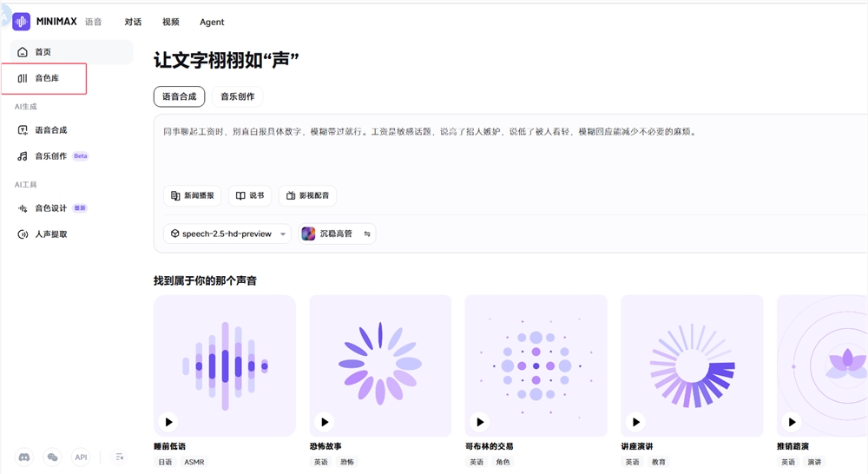The width and height of the screenshot is (868, 474).
Task: Open the Discord community icon
Action: 24,457
